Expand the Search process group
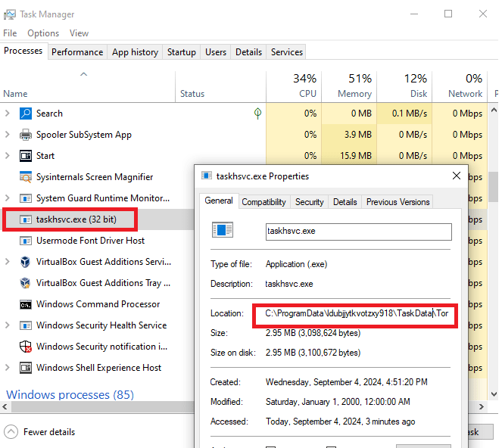Viewport: 502px width, 448px height. [8, 114]
